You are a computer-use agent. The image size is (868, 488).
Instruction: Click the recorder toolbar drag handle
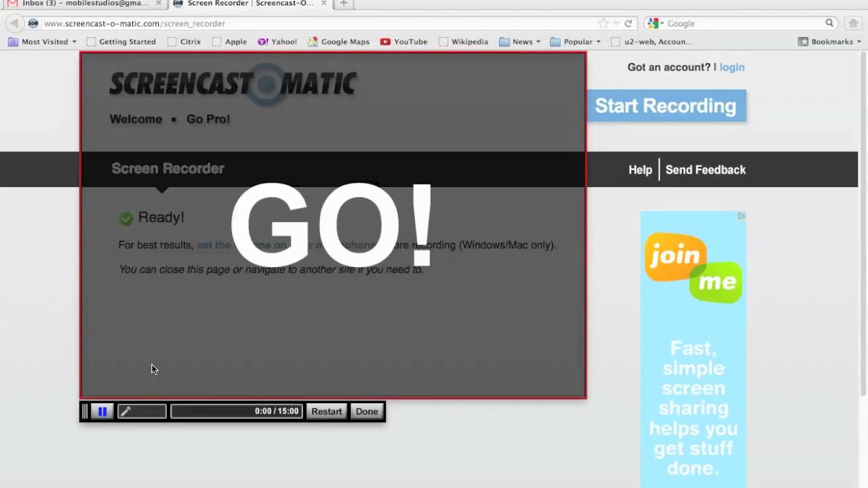[x=85, y=411]
